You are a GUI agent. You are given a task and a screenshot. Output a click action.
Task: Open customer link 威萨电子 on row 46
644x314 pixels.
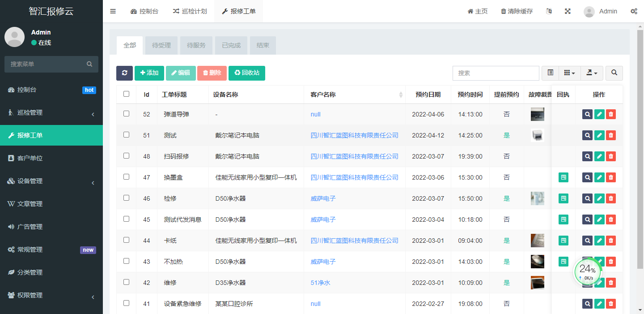click(322, 198)
